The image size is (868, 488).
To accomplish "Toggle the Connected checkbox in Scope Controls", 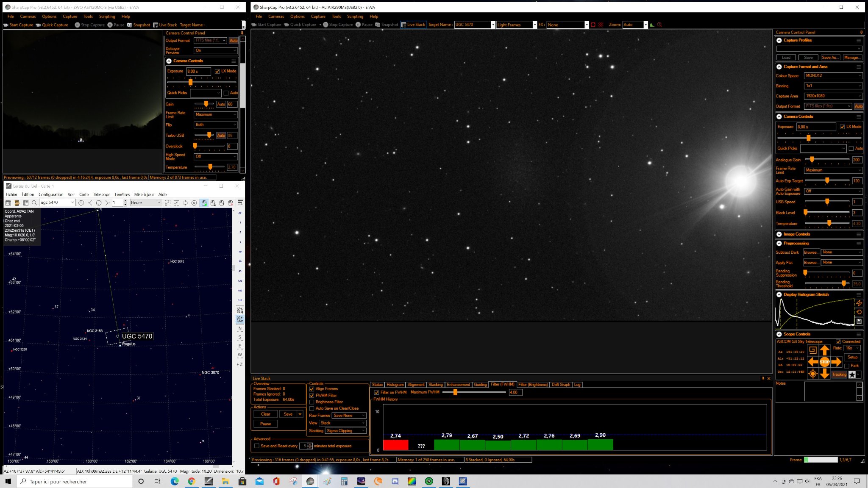I will pos(838,342).
